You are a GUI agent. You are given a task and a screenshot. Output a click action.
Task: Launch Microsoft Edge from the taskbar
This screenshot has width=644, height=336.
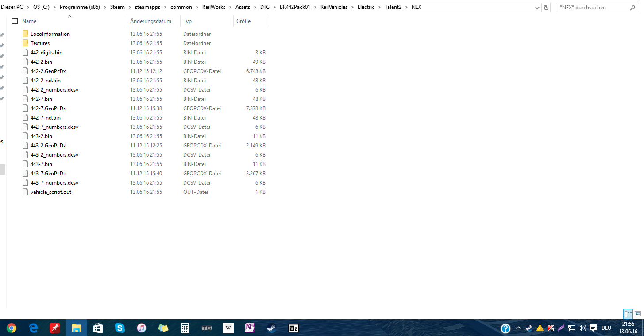click(34, 328)
